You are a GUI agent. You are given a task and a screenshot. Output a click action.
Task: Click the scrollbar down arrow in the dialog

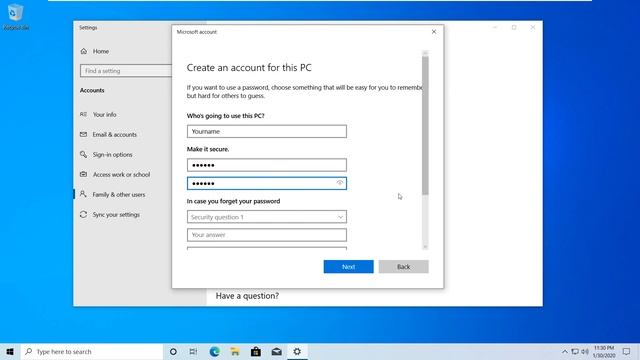point(425,247)
